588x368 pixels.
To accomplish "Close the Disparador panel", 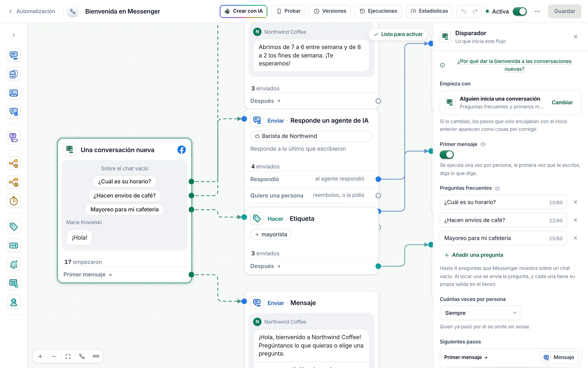I will click(x=575, y=37).
